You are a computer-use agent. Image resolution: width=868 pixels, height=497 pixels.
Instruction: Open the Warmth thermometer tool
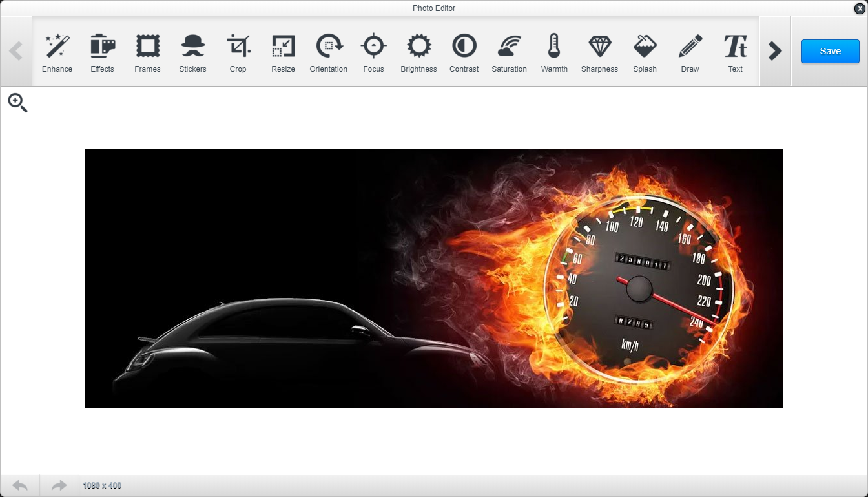(x=554, y=52)
